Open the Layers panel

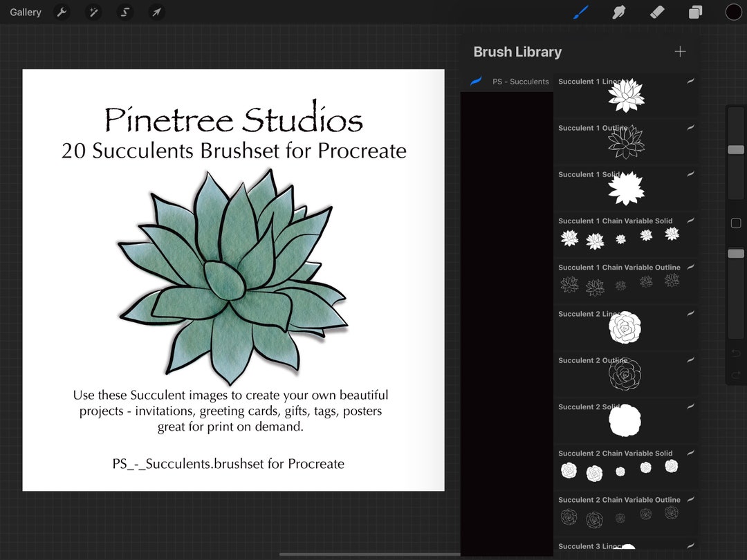click(x=696, y=12)
